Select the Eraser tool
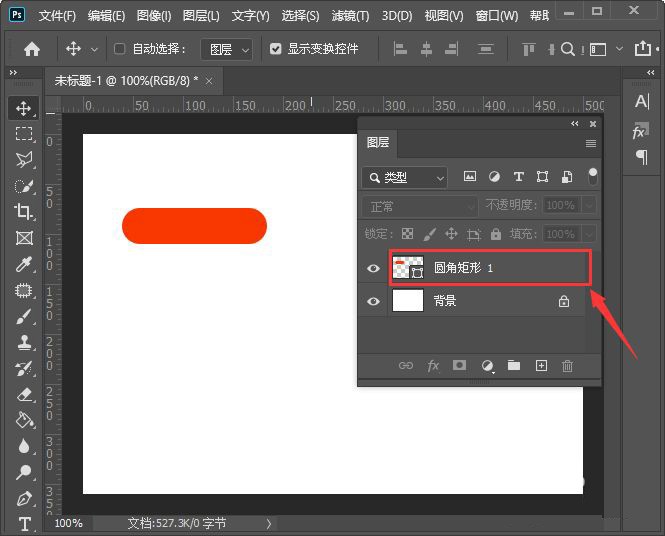Viewport: 665px width, 536px height. (25, 394)
